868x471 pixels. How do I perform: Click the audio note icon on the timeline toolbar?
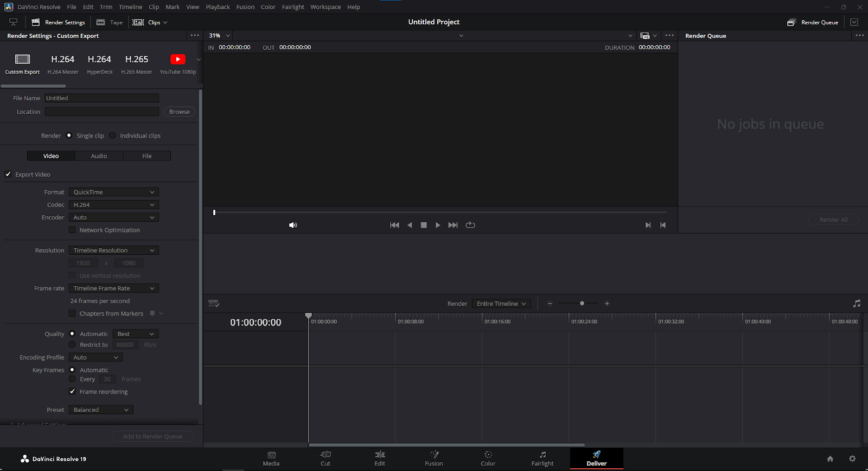[x=857, y=304]
